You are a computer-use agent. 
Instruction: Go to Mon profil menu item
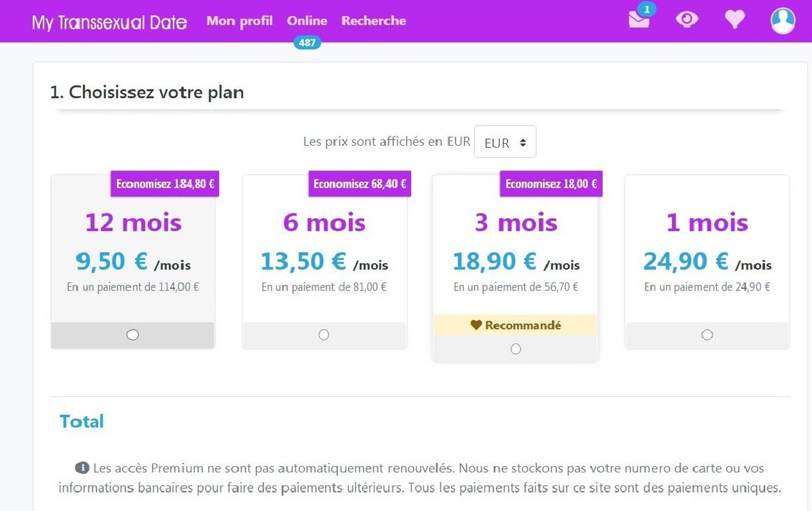pos(239,21)
